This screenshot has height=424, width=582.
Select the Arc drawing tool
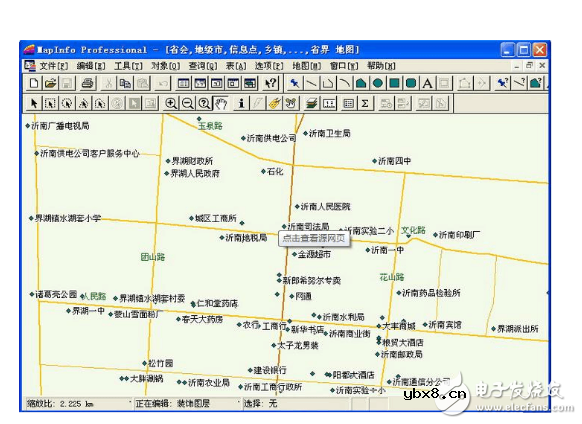(x=344, y=83)
